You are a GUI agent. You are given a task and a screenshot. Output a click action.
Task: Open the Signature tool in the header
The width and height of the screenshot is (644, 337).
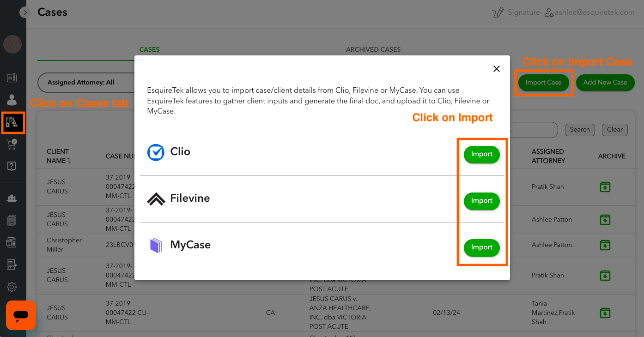516,12
